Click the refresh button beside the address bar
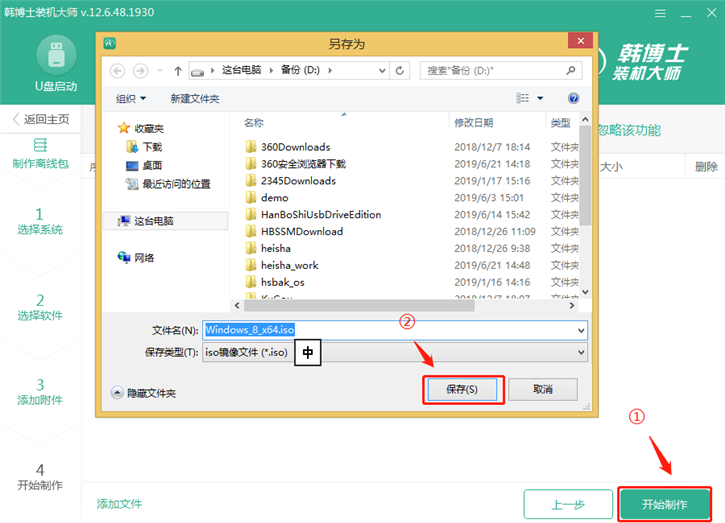Screen dimensions: 725x523 point(400,71)
